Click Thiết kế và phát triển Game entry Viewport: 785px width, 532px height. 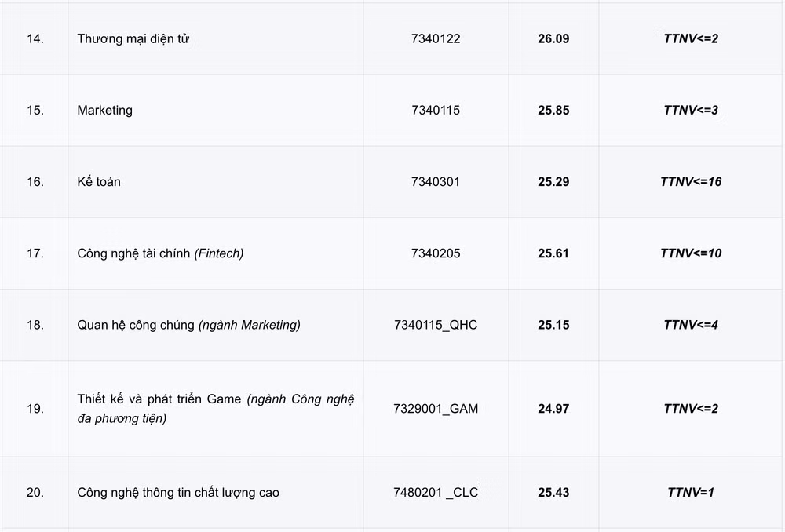click(216, 408)
